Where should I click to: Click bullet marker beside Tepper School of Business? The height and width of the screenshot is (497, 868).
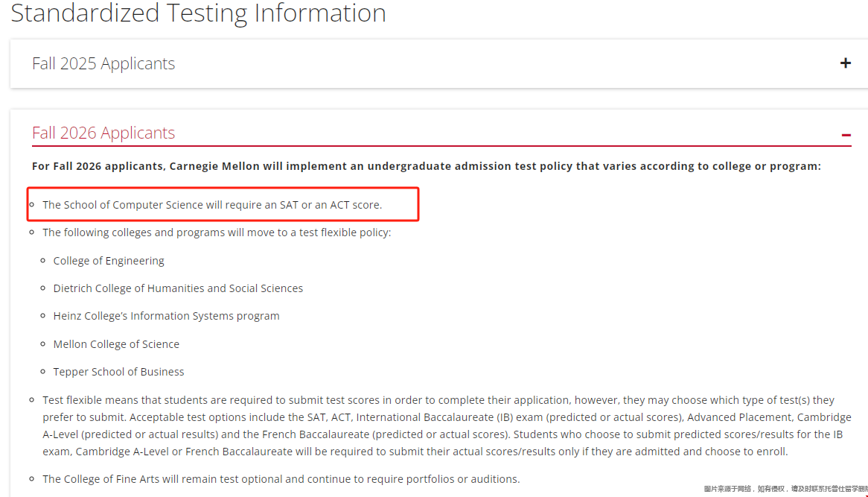click(x=44, y=372)
